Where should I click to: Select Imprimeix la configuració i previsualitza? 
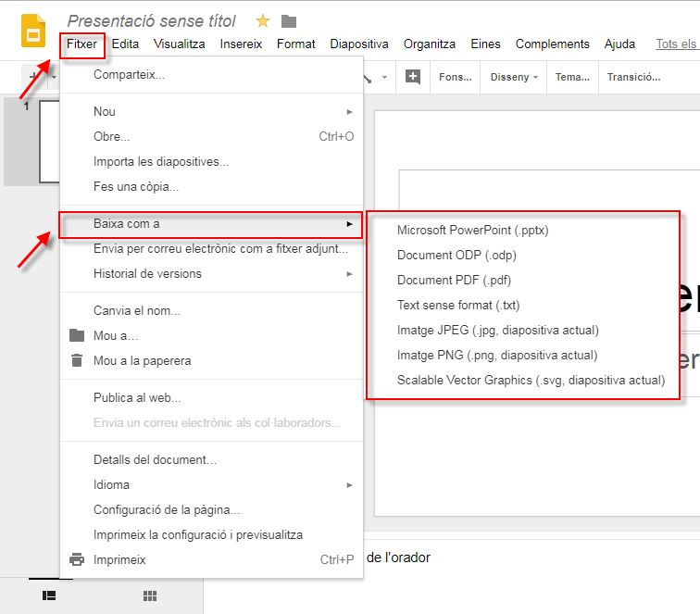click(x=211, y=535)
